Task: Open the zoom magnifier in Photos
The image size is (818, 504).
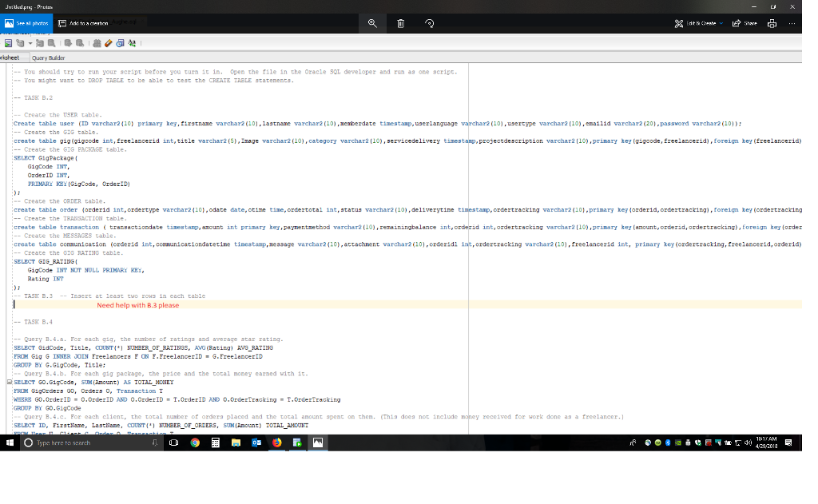Action: point(371,23)
